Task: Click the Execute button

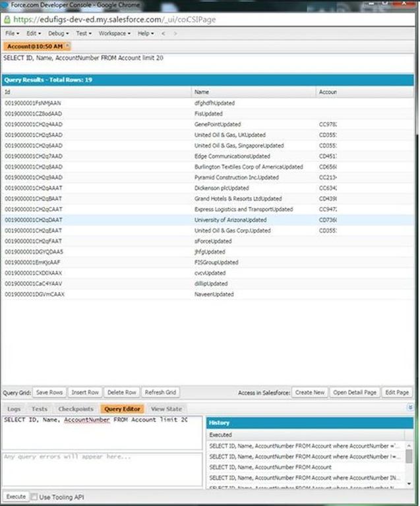Action: pos(16,497)
